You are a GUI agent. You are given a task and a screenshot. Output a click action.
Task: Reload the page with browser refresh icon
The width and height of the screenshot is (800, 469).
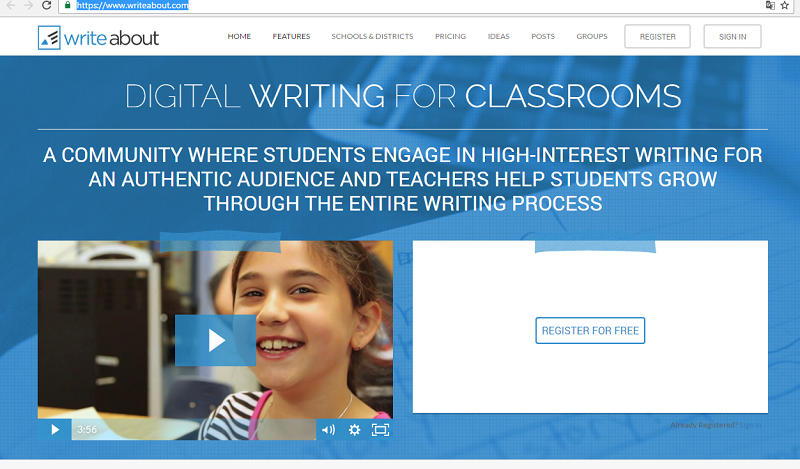pos(46,5)
